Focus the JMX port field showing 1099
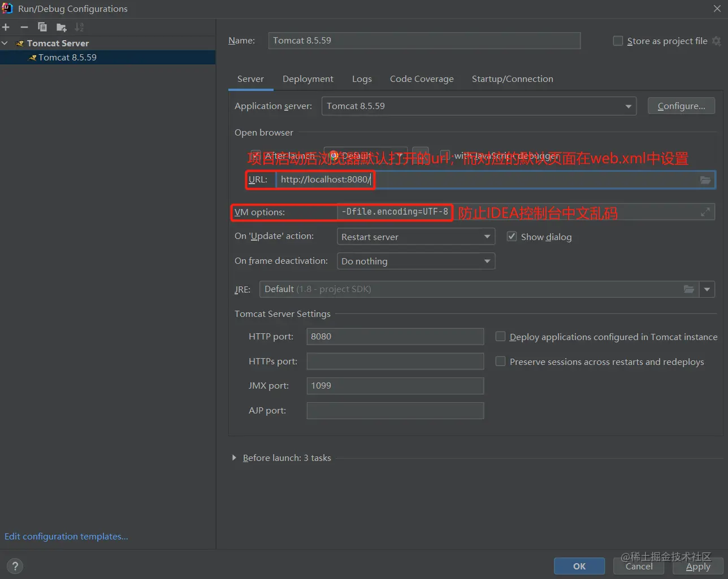Viewport: 728px width, 579px height. click(x=395, y=386)
